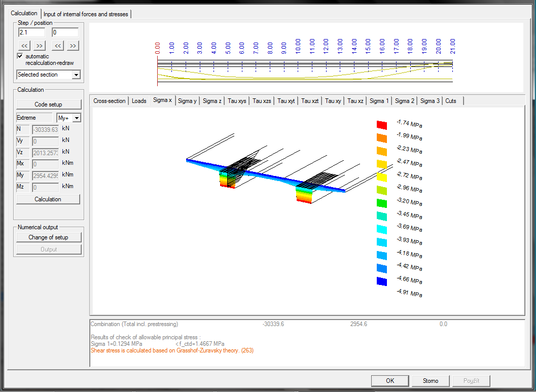Run the Calculation button

click(x=48, y=199)
